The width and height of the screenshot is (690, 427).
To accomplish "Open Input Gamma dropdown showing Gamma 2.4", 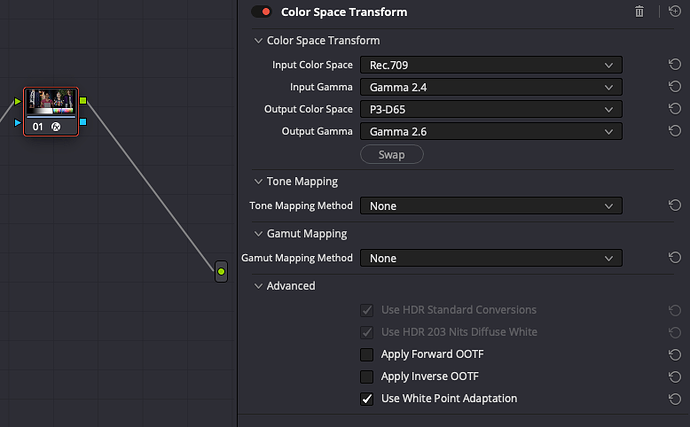I will (x=491, y=87).
